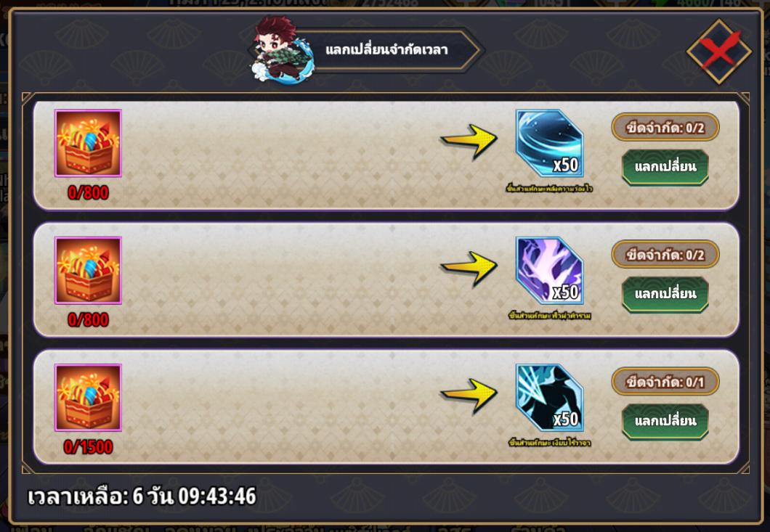
Task: Click the ขีดจำกัด: 0/1 limit badge
Action: pyautogui.click(x=665, y=382)
